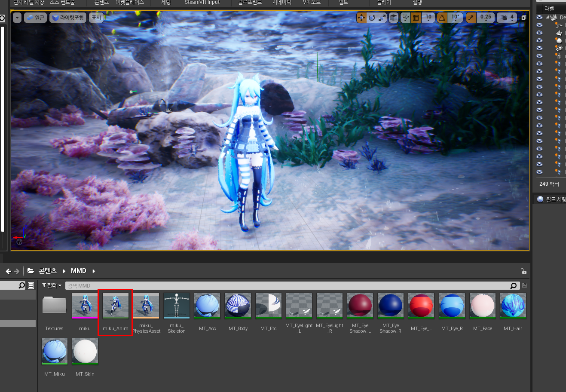
Task: Click the 라벨 column header in outliner
Action: click(549, 9)
